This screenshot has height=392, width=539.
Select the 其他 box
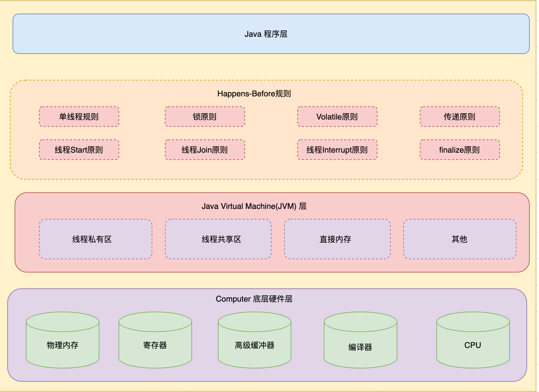pos(460,239)
